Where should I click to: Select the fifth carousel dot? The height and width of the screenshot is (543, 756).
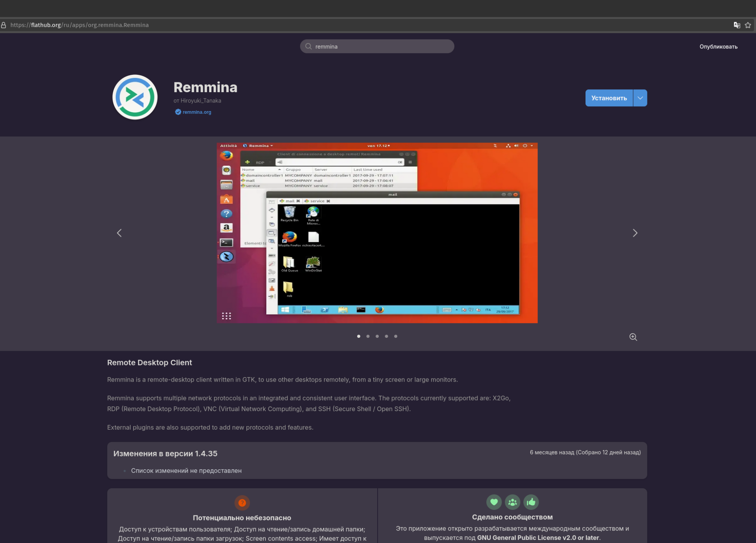(396, 336)
